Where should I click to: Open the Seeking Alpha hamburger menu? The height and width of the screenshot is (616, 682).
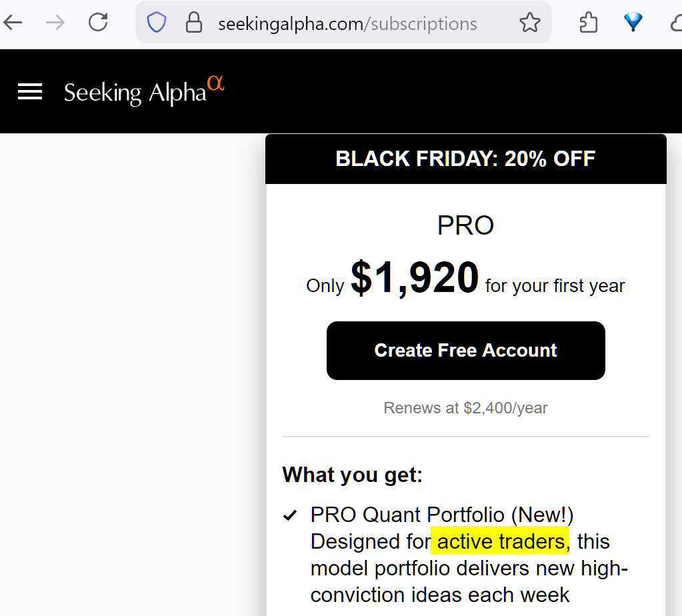point(30,91)
